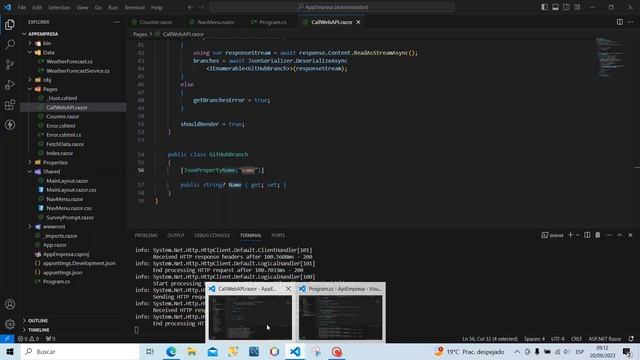Kill the terminal with trash icon
The width and height of the screenshot is (640, 360).
coord(598,235)
